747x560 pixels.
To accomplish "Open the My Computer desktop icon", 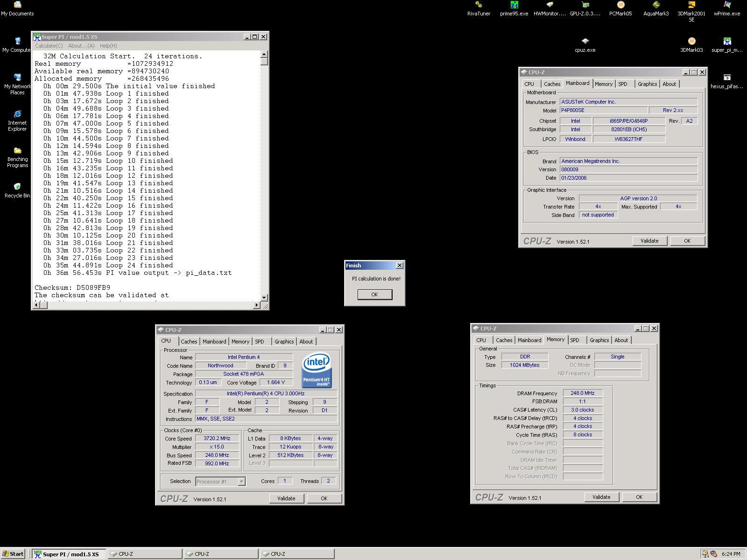I will (x=17, y=45).
